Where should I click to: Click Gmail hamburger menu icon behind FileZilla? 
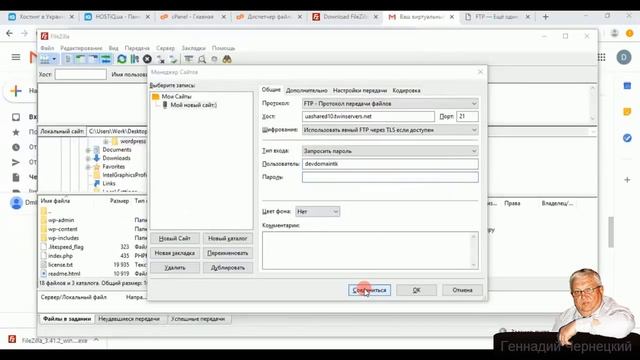coord(16,57)
